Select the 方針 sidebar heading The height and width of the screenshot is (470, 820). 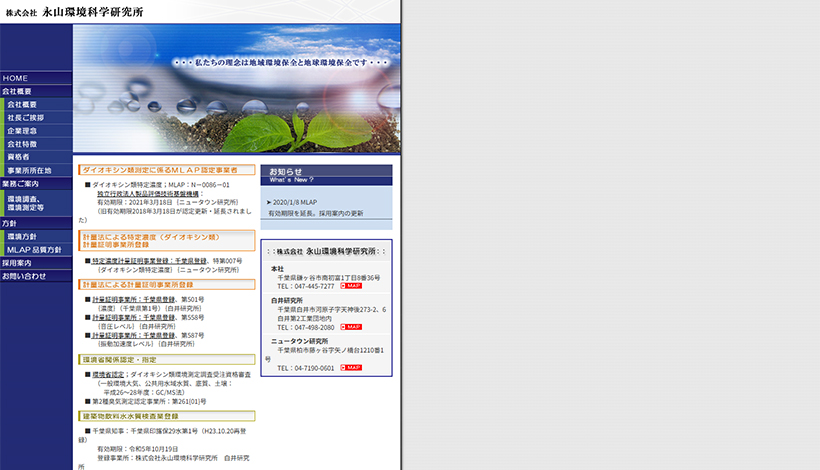point(36,223)
